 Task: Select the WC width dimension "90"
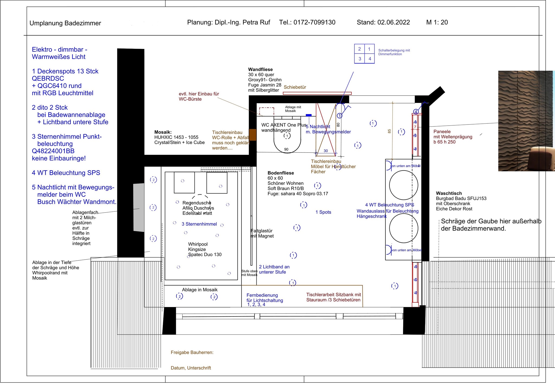pyautogui.click(x=286, y=149)
